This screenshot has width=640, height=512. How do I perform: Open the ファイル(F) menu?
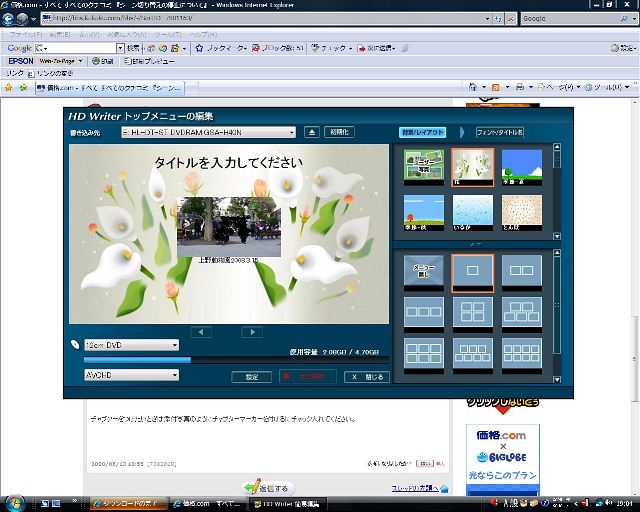tap(26, 35)
